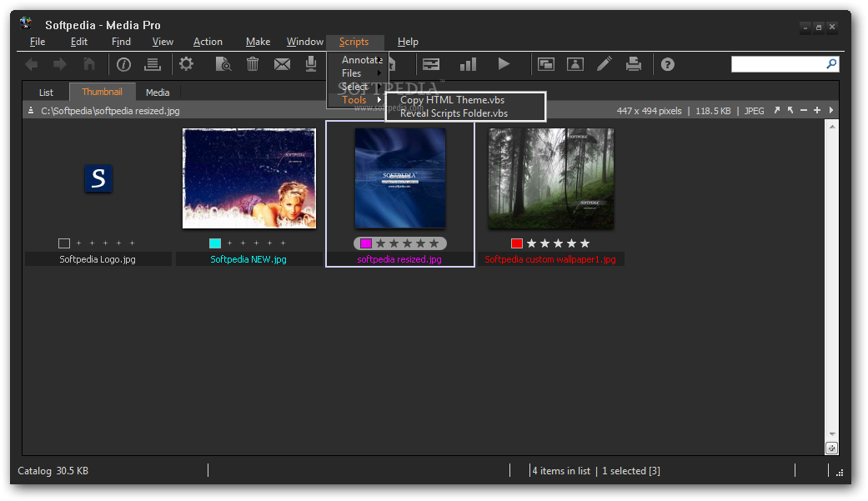Select the softpedia resized.jpg blue thumbnail
This screenshot has width=868, height=501.
coord(400,178)
